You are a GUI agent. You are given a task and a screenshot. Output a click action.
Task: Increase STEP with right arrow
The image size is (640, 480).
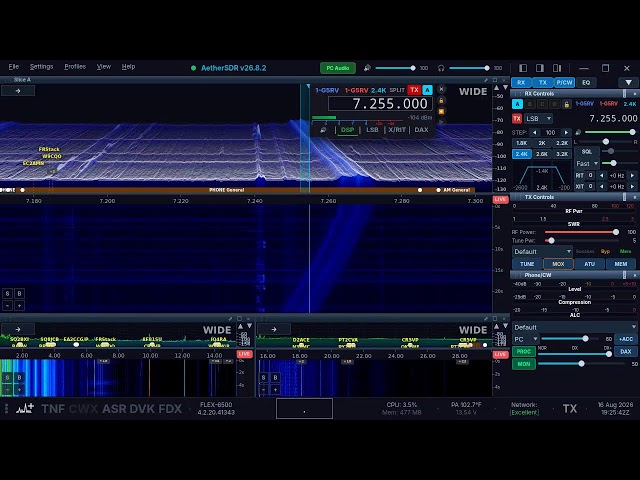coord(566,133)
